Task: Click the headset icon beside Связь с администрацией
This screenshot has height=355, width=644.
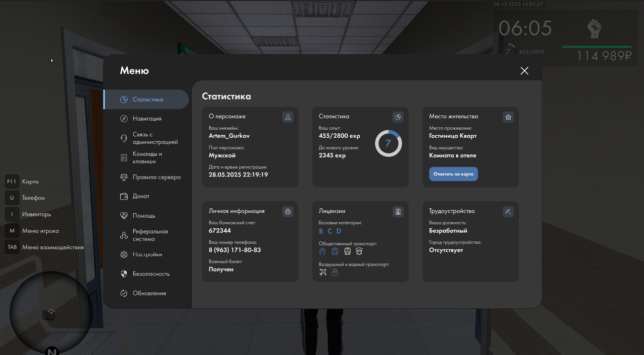Action: click(x=124, y=138)
